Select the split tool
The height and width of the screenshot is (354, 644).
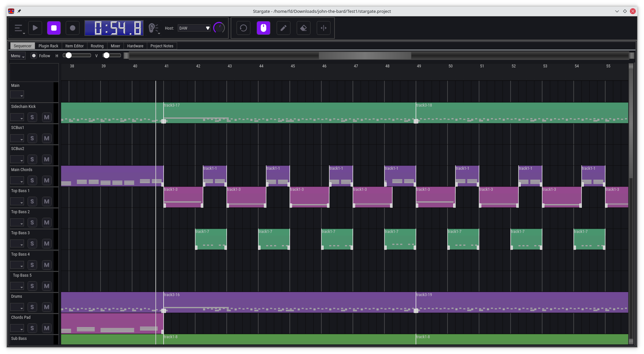pos(324,28)
